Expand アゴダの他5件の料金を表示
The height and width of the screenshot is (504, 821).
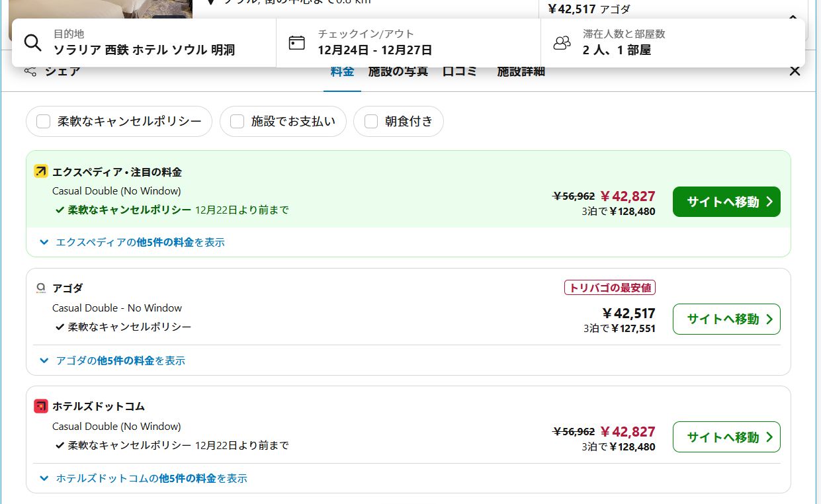(112, 360)
